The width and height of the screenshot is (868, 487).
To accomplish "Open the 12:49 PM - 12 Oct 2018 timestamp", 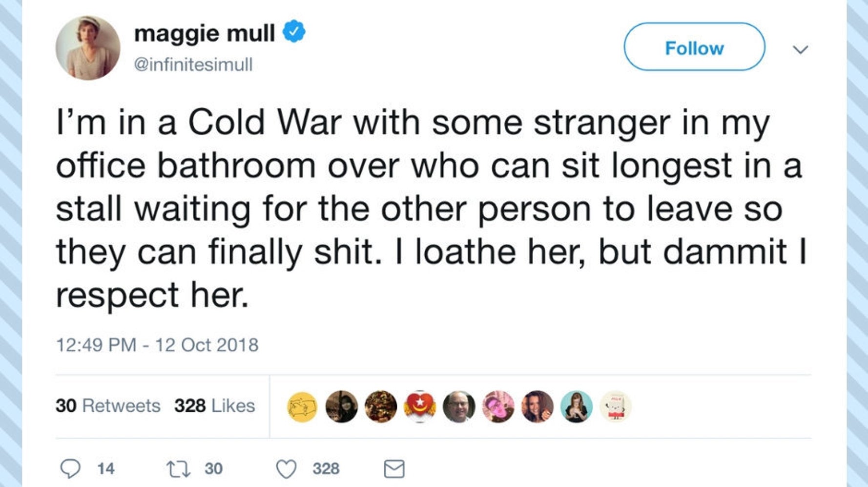I will pos(157,345).
